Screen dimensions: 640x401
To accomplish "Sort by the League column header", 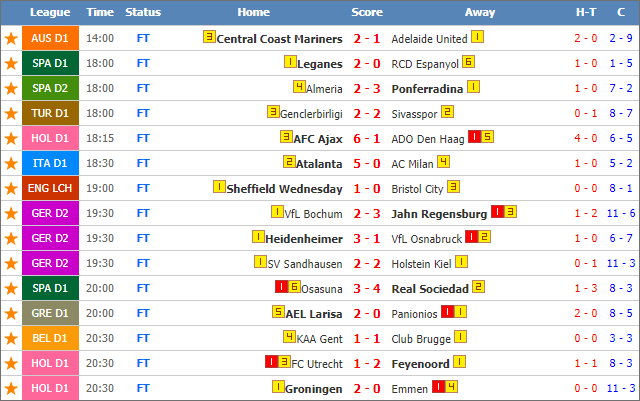I will (x=50, y=12).
